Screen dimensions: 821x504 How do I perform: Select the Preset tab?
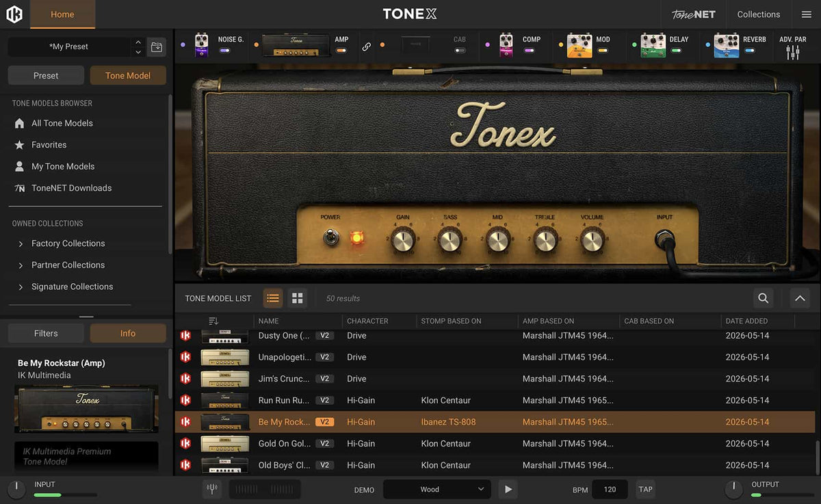[46, 75]
